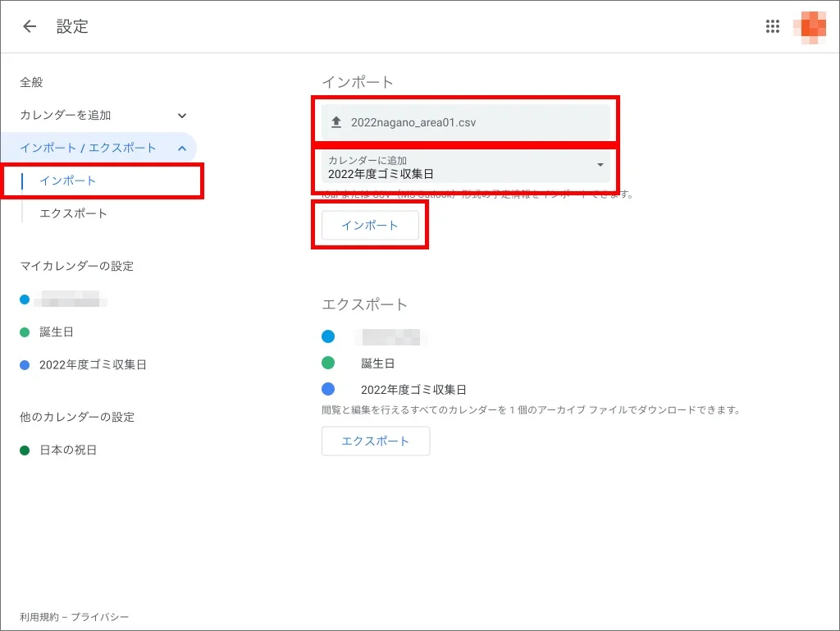
Task: Click the green circle next to 誕生日 under エクスポート
Action: click(x=328, y=363)
